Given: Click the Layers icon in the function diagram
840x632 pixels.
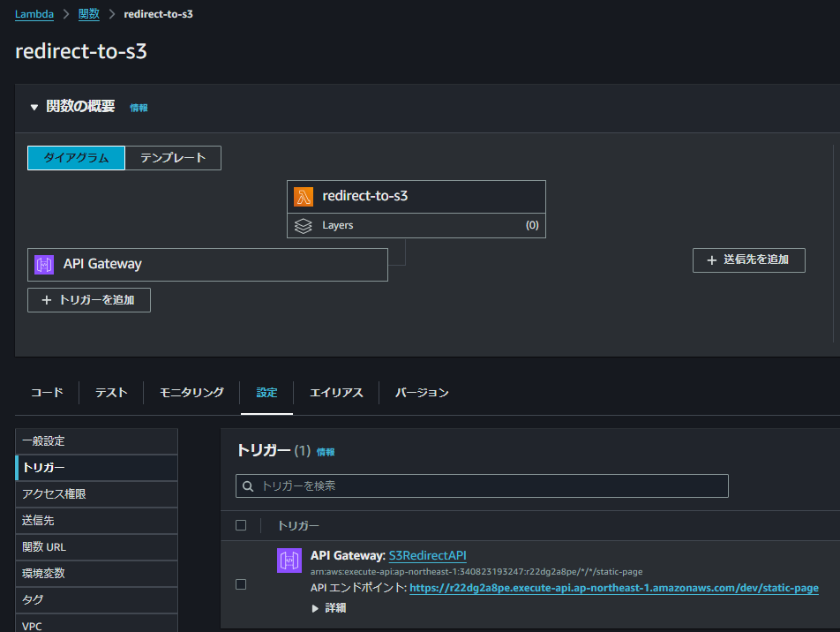Looking at the screenshot, I should tap(304, 225).
